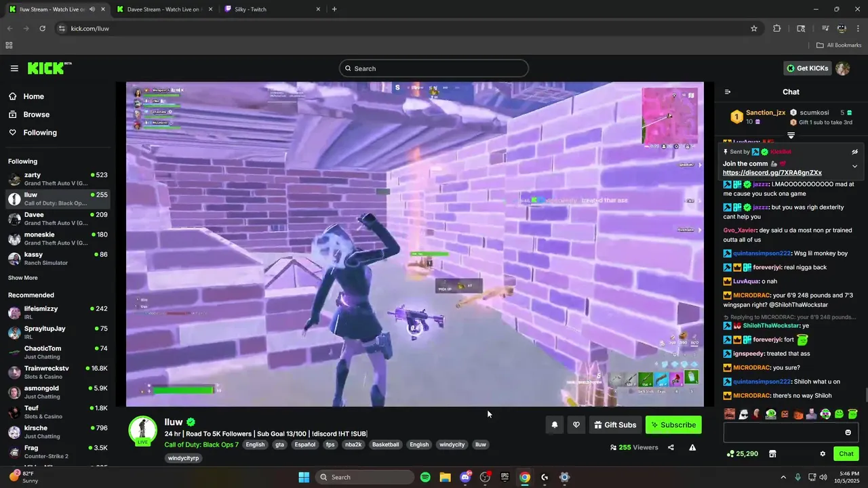Viewport: 868px width, 488px height.
Task: Follow channel with heart icon
Action: (x=576, y=425)
